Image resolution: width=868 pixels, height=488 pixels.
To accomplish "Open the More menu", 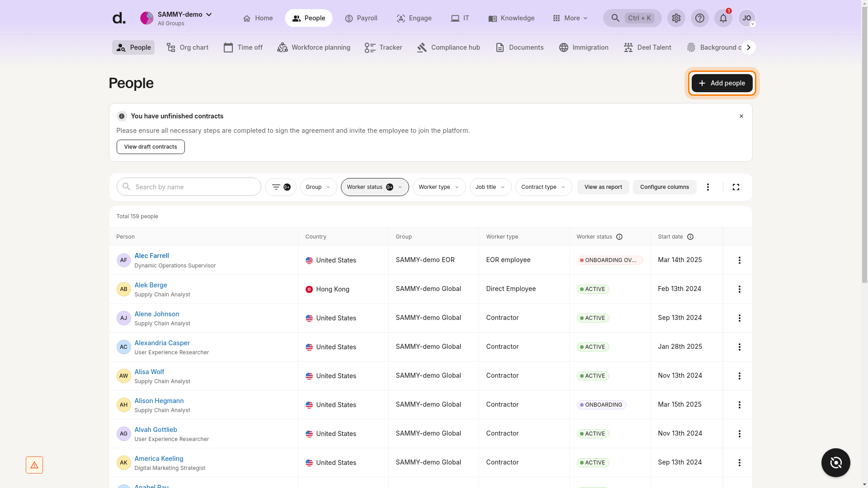I will click(570, 18).
